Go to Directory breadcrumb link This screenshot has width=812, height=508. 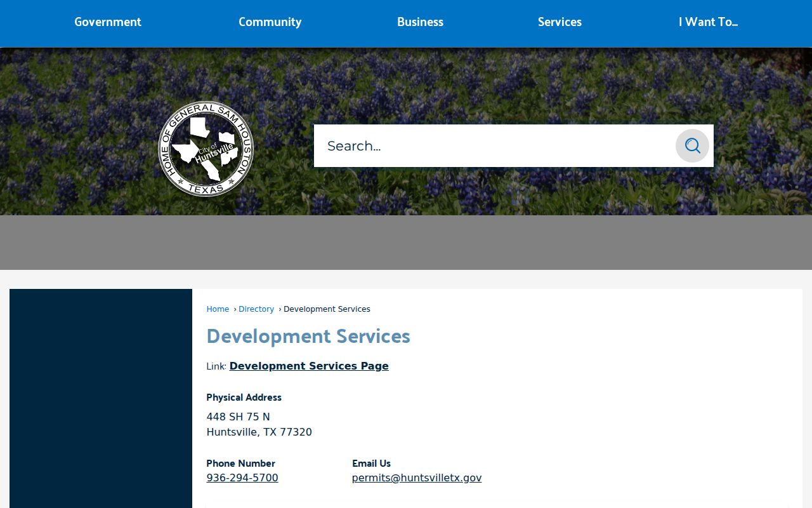pyautogui.click(x=256, y=309)
